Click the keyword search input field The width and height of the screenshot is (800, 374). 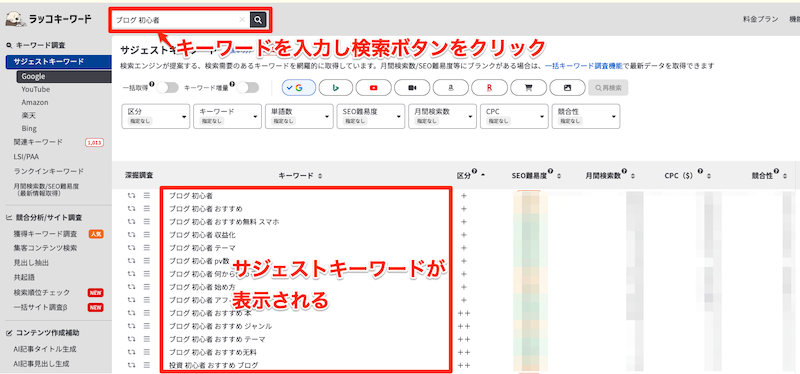(x=175, y=20)
